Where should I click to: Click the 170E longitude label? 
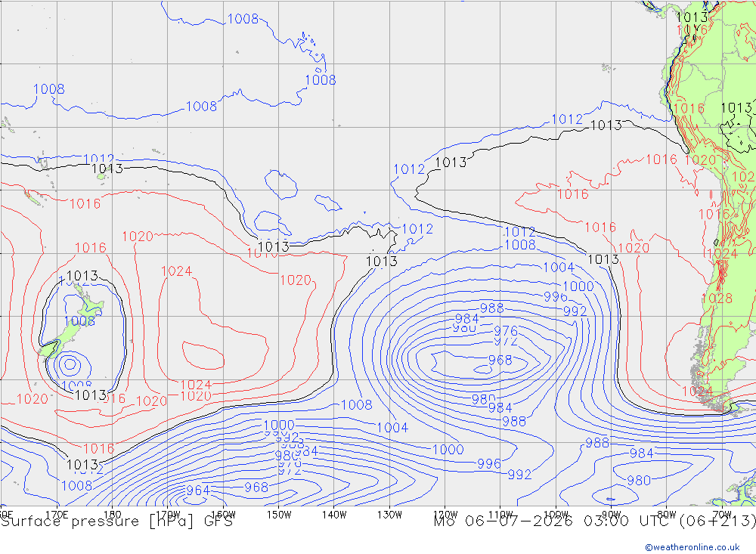click(x=57, y=515)
